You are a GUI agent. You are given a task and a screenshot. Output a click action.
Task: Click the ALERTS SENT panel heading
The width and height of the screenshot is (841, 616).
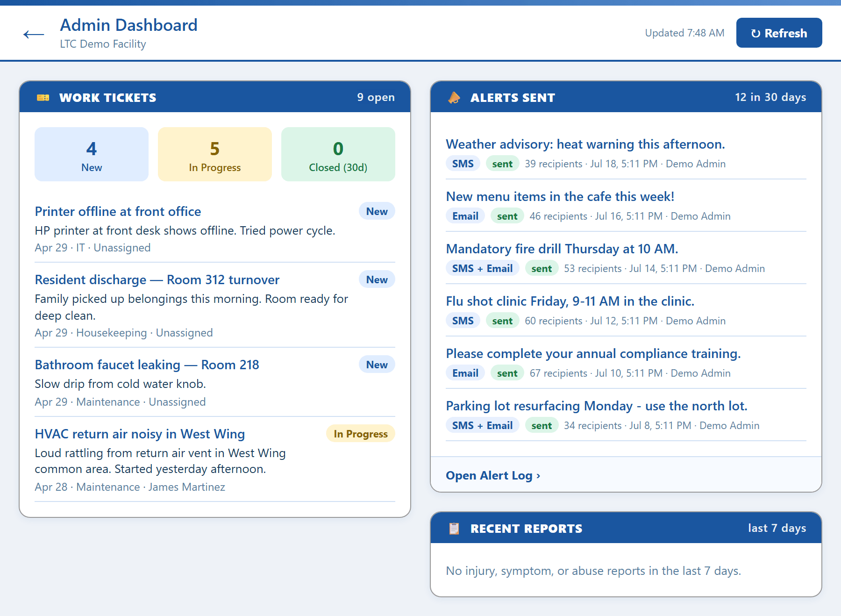click(x=513, y=98)
